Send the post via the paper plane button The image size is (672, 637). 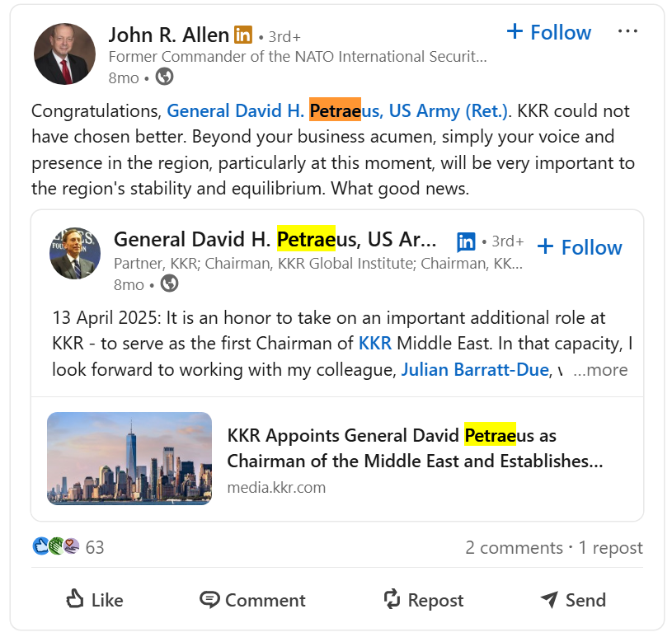coord(572,600)
